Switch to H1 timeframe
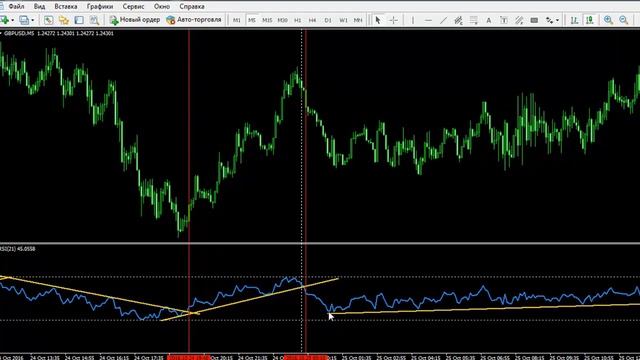This screenshot has height=360, width=640. 298,20
